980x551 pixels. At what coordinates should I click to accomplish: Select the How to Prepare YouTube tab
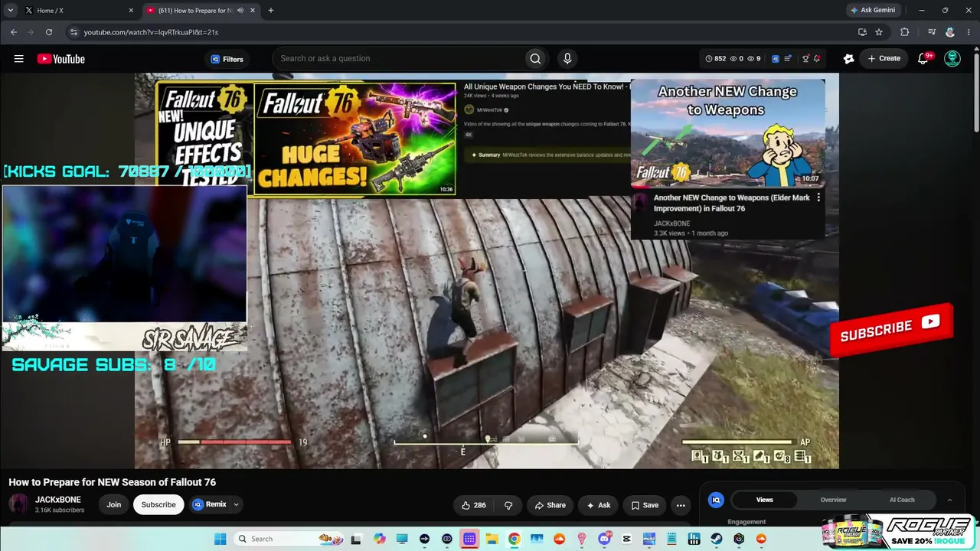point(201,10)
